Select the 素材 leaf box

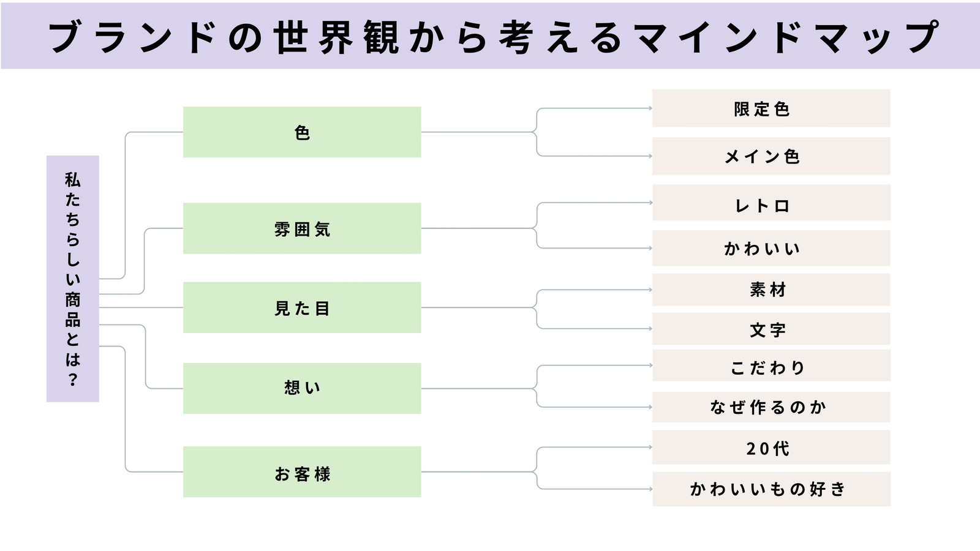tap(771, 290)
